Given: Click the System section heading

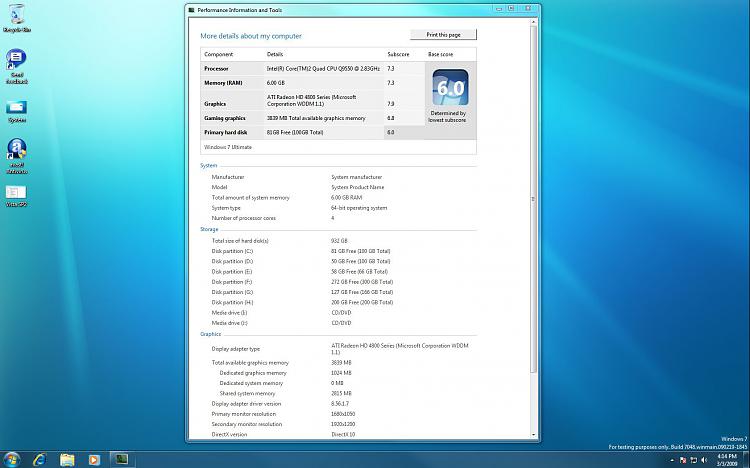Looking at the screenshot, I should 209,166.
